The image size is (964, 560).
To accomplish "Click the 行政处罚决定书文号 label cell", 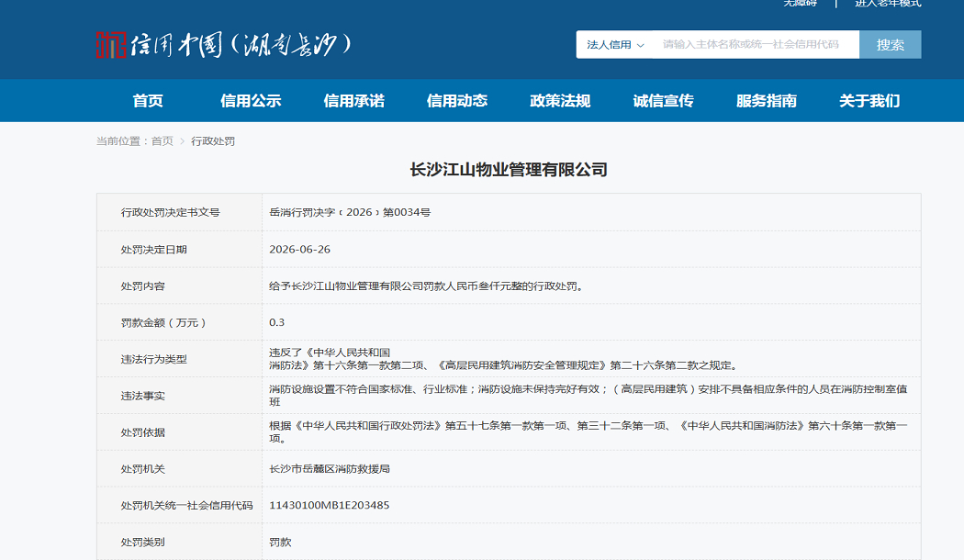I will (x=180, y=212).
